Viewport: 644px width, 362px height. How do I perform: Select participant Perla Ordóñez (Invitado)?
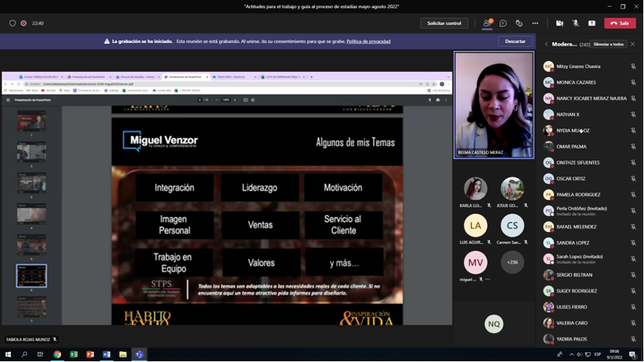[x=590, y=210]
